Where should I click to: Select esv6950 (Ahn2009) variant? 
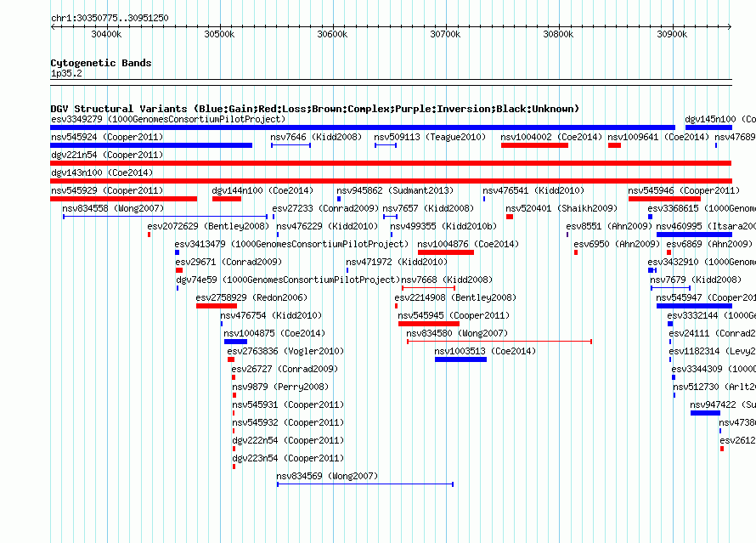617,244
